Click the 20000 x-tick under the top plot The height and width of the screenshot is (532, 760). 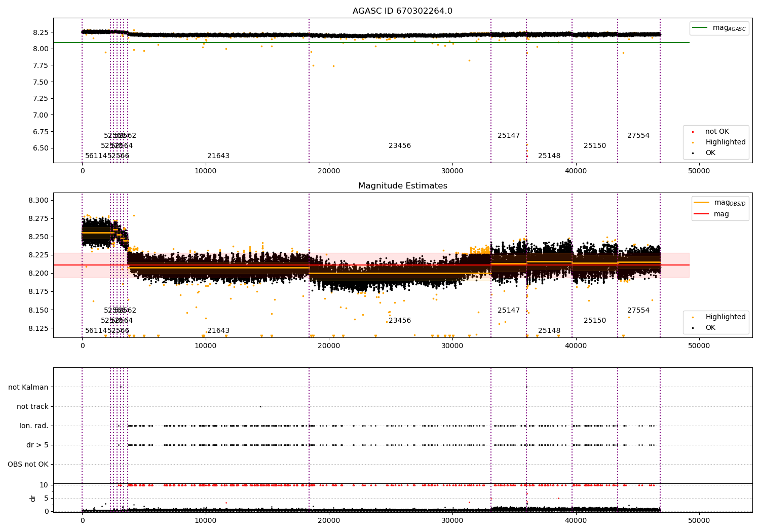pos(329,171)
